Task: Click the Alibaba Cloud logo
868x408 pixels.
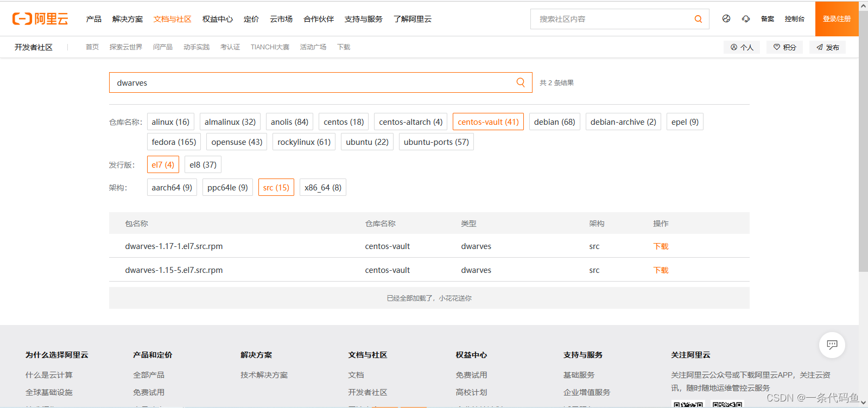Action: coord(40,19)
